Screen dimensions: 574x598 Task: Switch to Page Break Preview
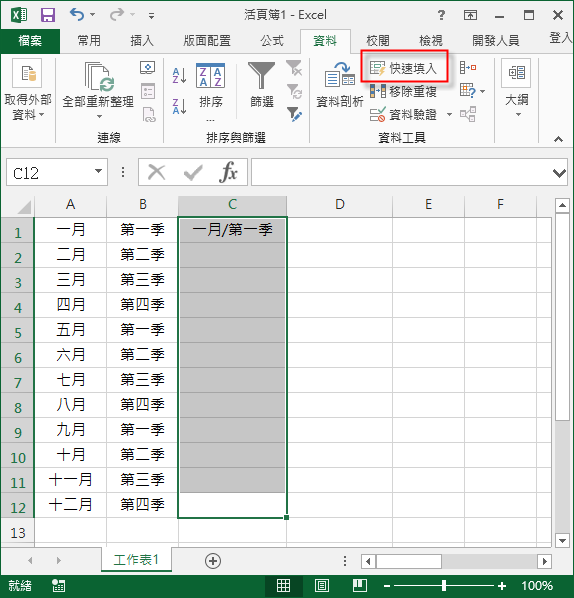(360, 585)
